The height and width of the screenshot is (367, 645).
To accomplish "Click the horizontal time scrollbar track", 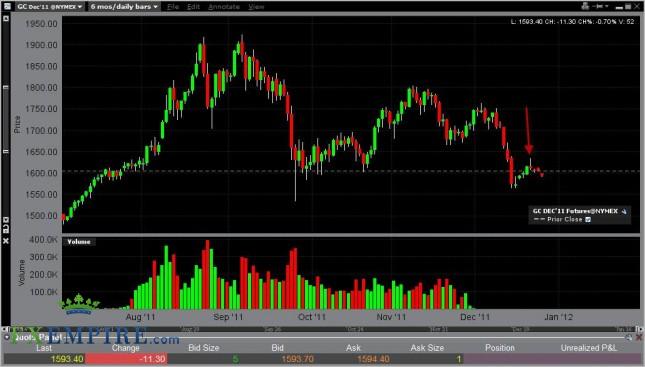I will tap(322, 329).
